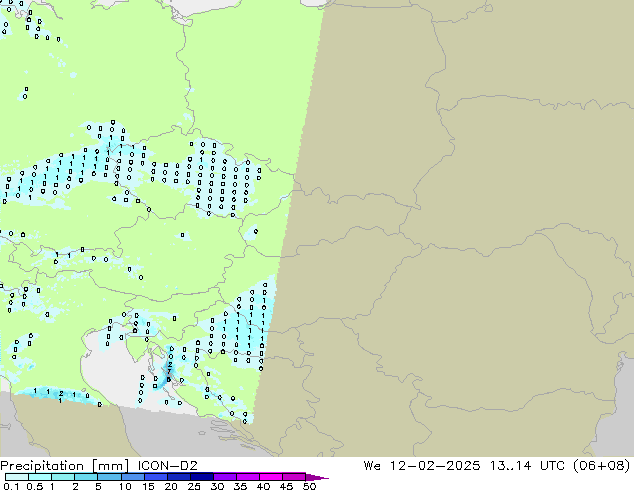Select the 2–5 mm legend color swatch
Image resolution: width=634 pixels, height=490 pixels.
click(86, 477)
